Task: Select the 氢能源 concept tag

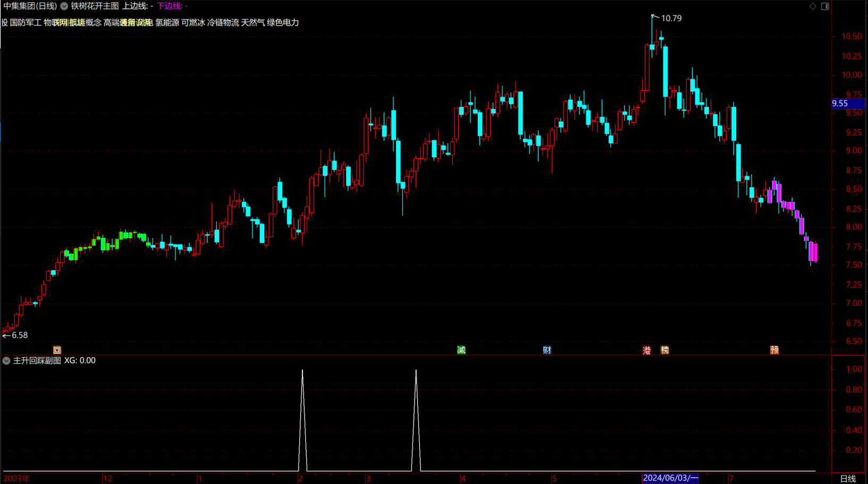Action: (167, 22)
